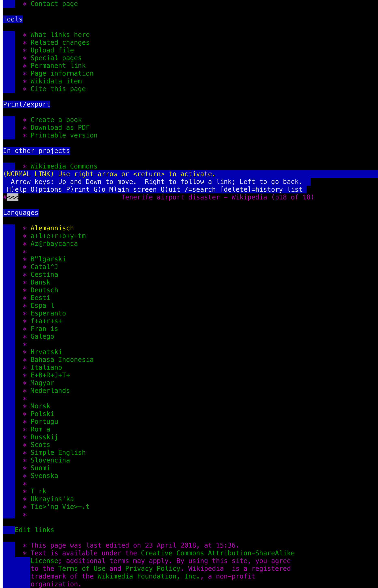Follow the 'Wikimedia Commons' link
Viewport: 378px width, 588px height.
64,166
